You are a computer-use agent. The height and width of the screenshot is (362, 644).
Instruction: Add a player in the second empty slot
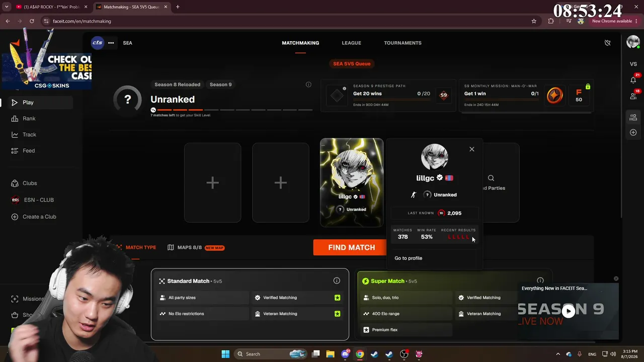pos(280,183)
